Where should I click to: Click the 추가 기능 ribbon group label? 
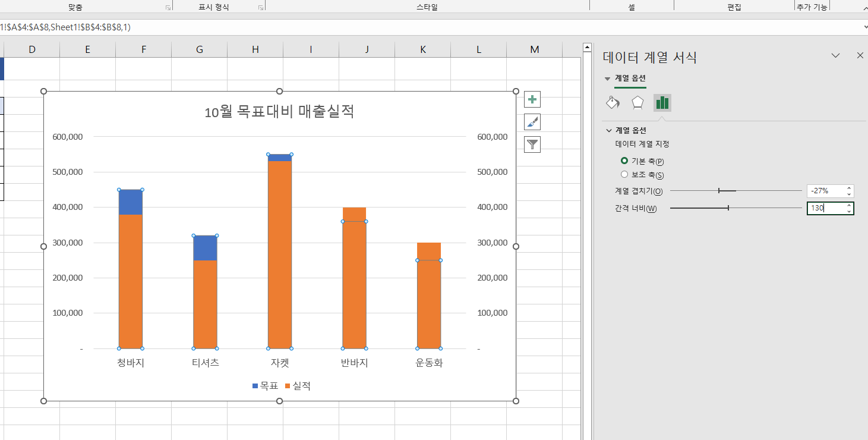tap(812, 7)
